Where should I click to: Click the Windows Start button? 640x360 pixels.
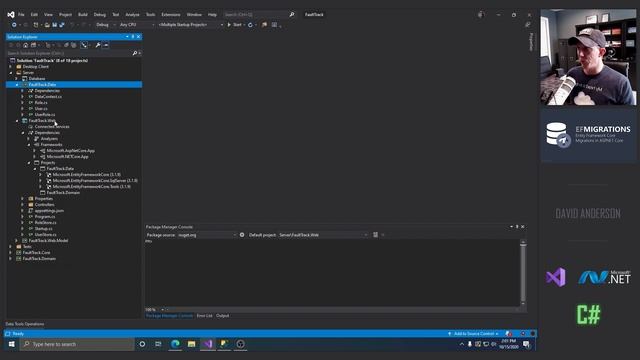click(x=11, y=344)
